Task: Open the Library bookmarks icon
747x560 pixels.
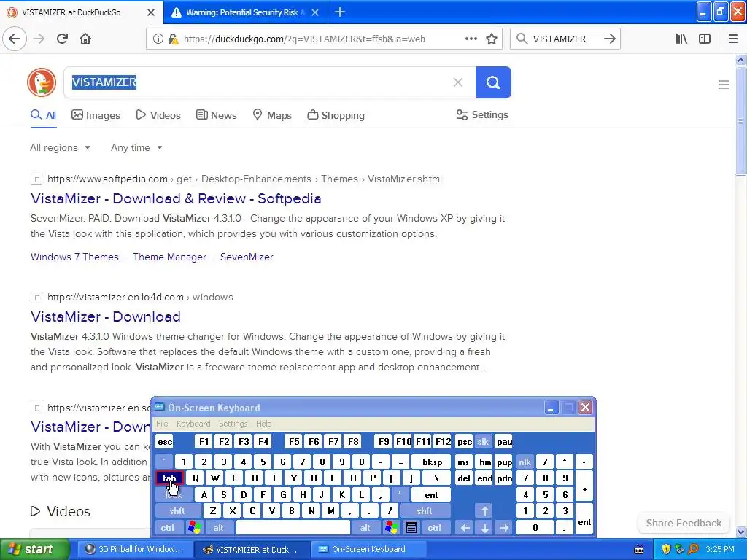Action: tap(681, 39)
